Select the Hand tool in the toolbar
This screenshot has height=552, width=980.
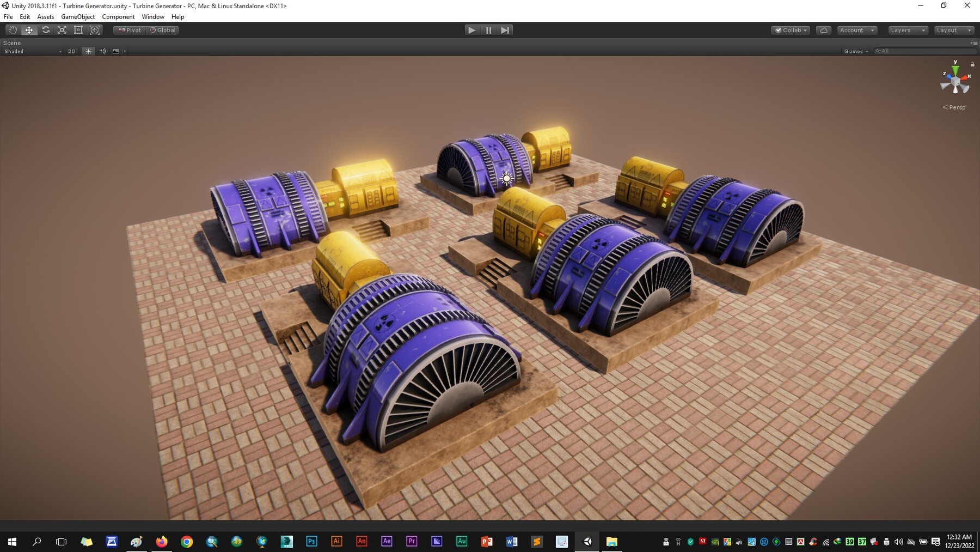tap(12, 30)
